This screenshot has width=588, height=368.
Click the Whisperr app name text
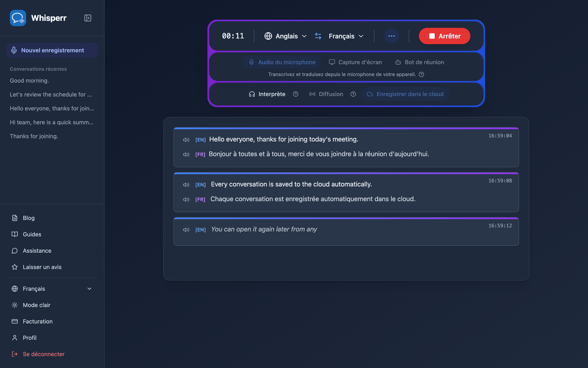point(49,18)
